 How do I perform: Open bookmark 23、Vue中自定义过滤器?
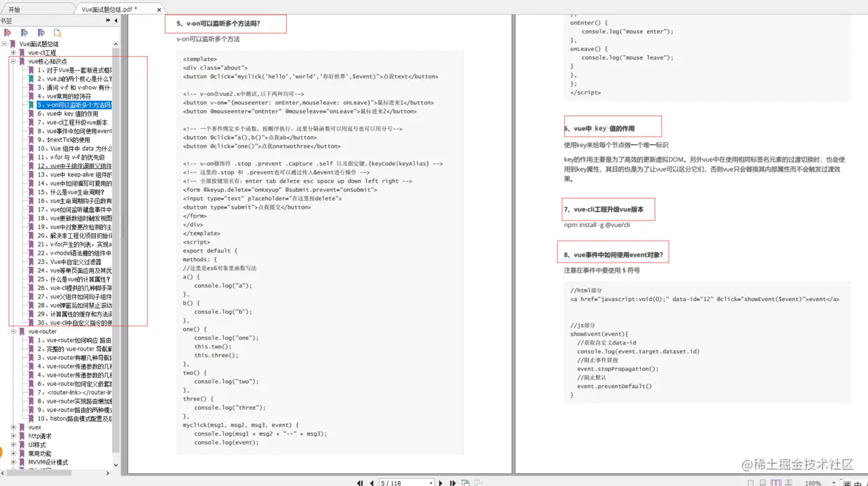pyautogui.click(x=69, y=262)
